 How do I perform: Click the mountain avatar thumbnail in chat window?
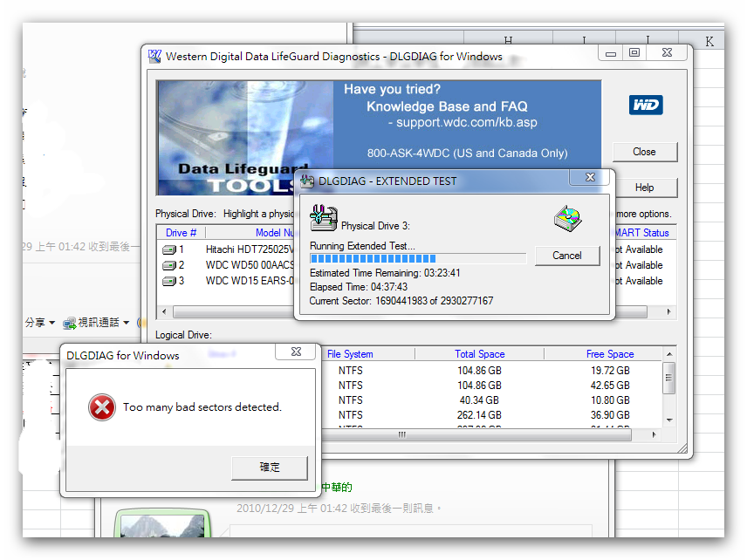pyautogui.click(x=162, y=525)
